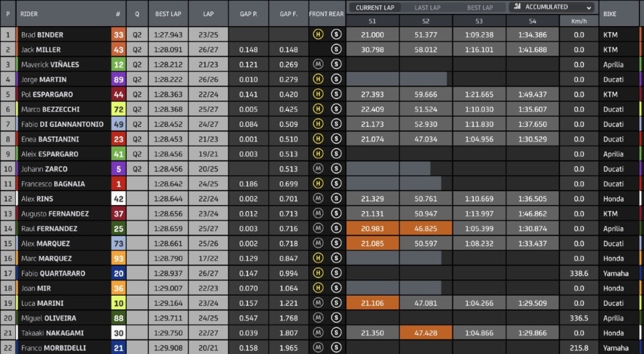Click Jack Miller's soft rear tyre icon
The image size is (644, 354).
pos(336,50)
